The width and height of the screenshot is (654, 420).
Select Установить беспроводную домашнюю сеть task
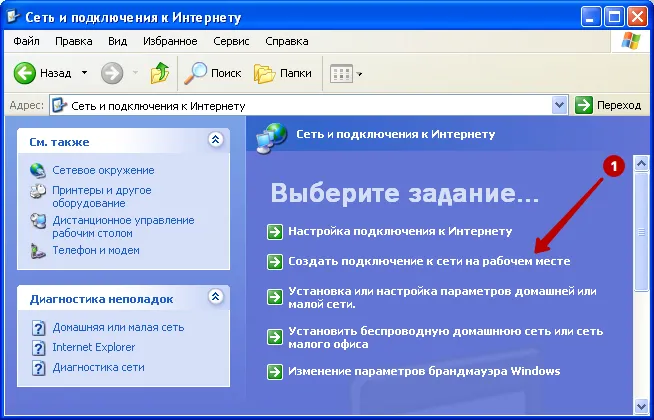coord(445,337)
